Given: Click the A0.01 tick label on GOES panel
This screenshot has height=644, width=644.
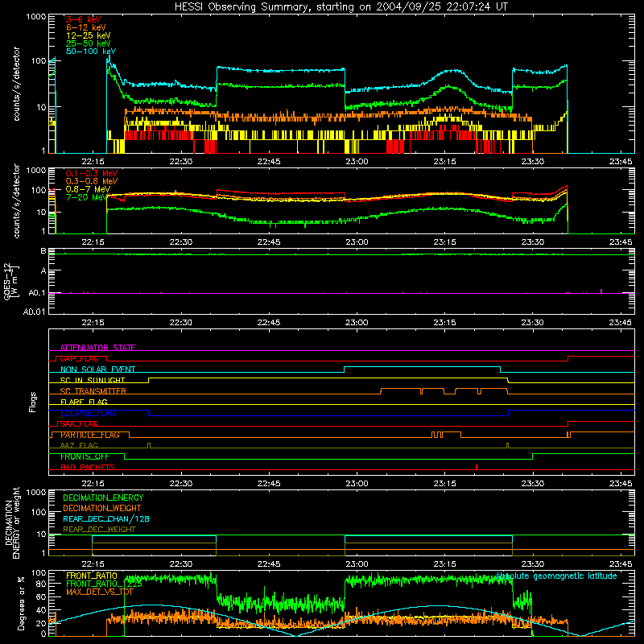Looking at the screenshot, I should click(34, 312).
